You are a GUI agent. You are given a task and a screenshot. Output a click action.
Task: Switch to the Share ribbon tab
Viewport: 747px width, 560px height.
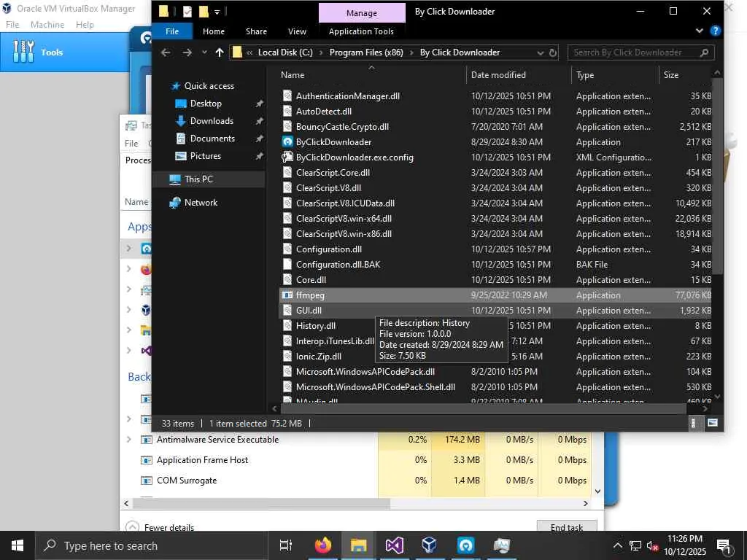pyautogui.click(x=256, y=31)
